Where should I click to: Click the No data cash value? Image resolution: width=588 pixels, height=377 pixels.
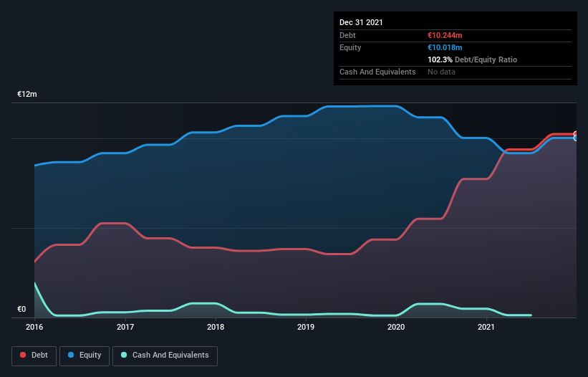[441, 72]
